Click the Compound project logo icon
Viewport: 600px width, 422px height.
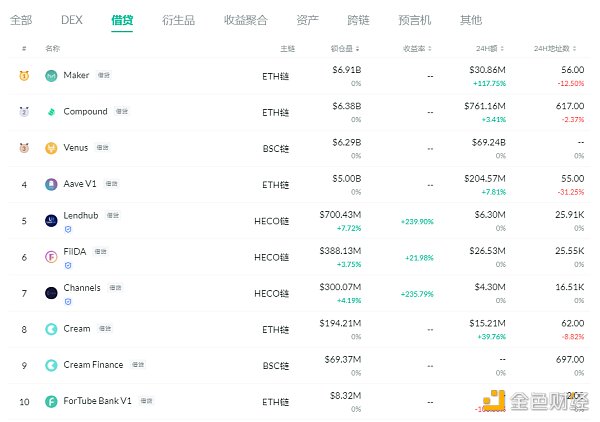click(51, 112)
